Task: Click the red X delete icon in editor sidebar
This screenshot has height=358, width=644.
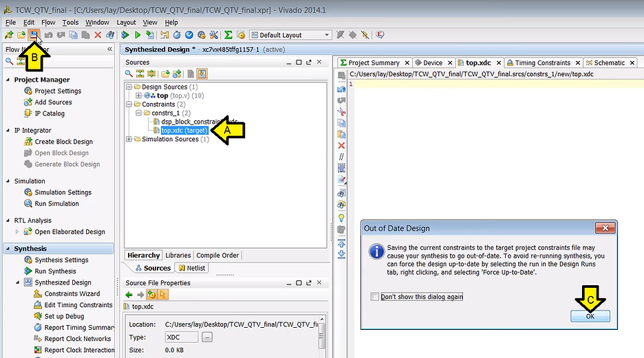Action: (341, 146)
